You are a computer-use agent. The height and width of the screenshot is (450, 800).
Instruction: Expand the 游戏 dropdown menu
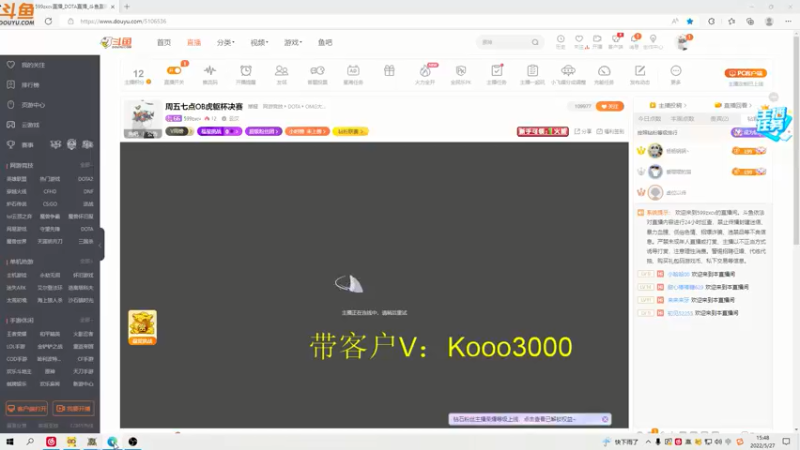(x=293, y=42)
